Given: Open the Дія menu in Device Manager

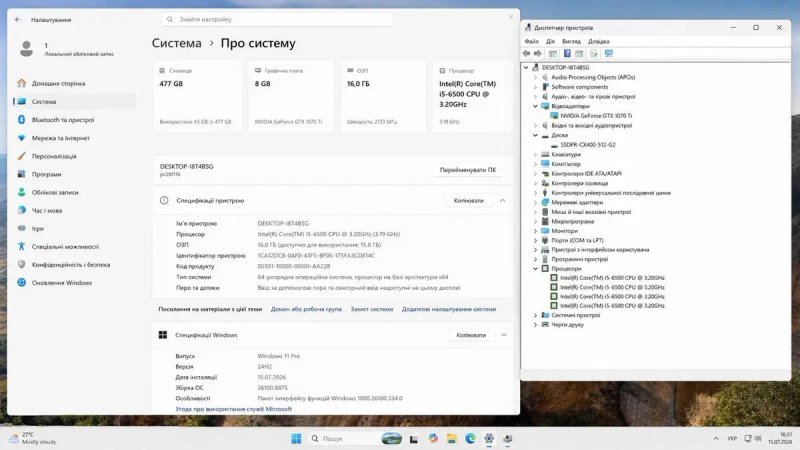Looking at the screenshot, I should coord(551,41).
